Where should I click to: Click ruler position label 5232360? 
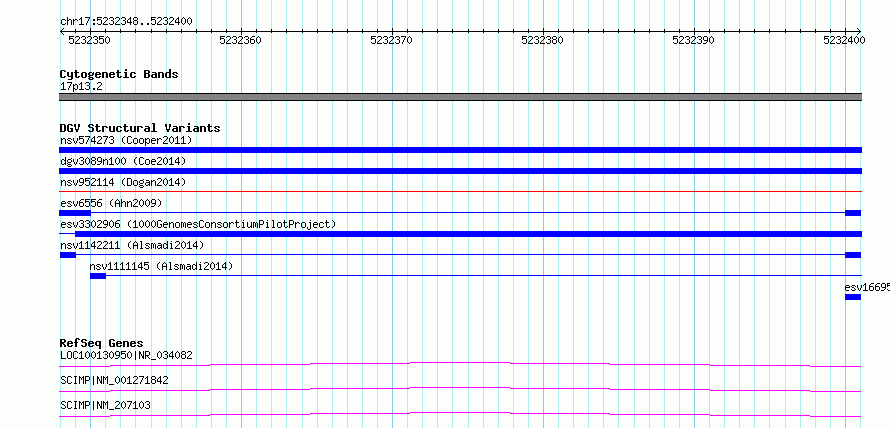click(241, 40)
